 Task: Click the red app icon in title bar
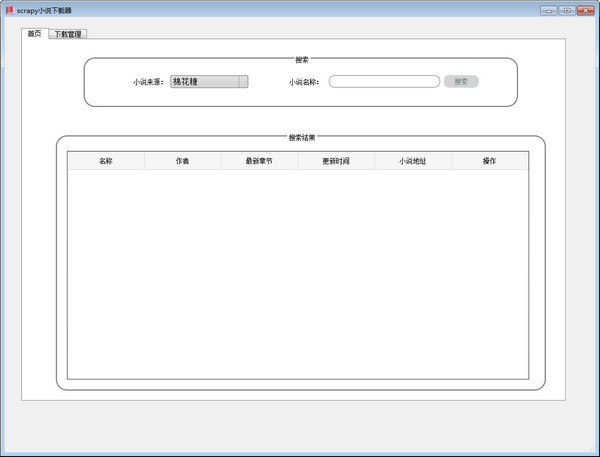pyautogui.click(x=9, y=10)
